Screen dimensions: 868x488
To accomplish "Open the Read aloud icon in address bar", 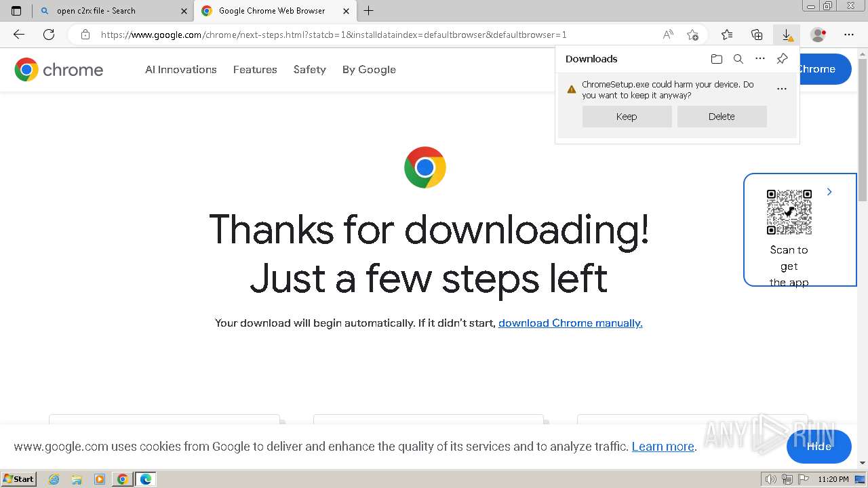I will pos(668,35).
